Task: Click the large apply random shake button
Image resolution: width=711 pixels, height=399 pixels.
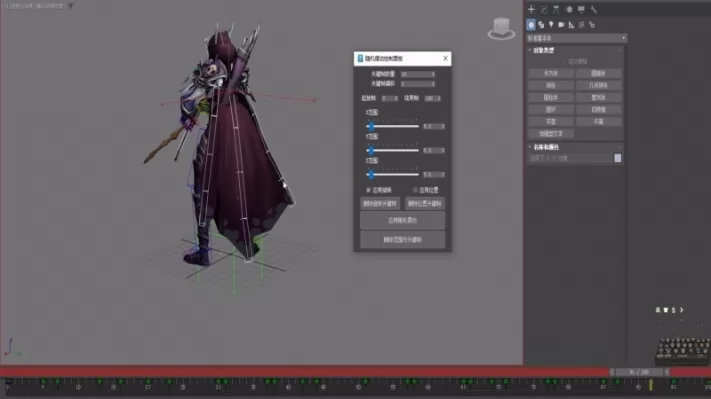Action: tap(402, 220)
